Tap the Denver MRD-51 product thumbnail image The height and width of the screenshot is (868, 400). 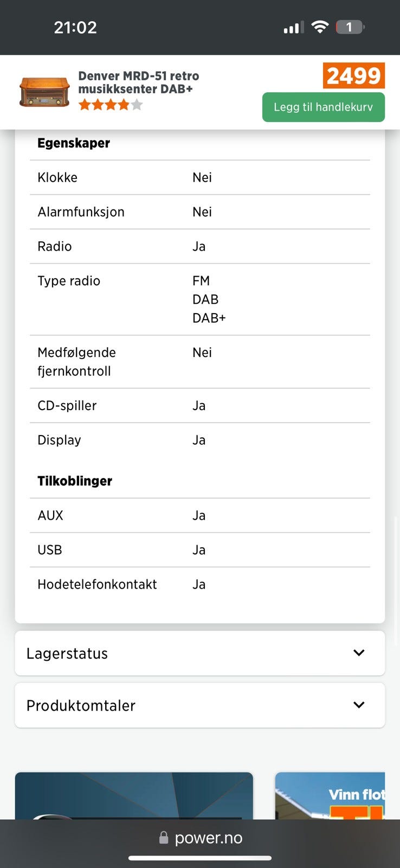click(x=44, y=92)
